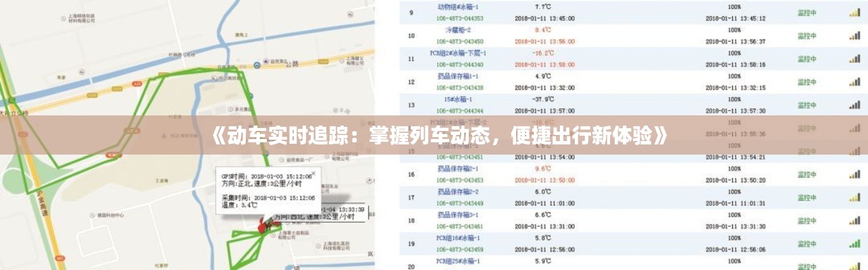Open device PCR组25#冰箱-1

pos(458,261)
